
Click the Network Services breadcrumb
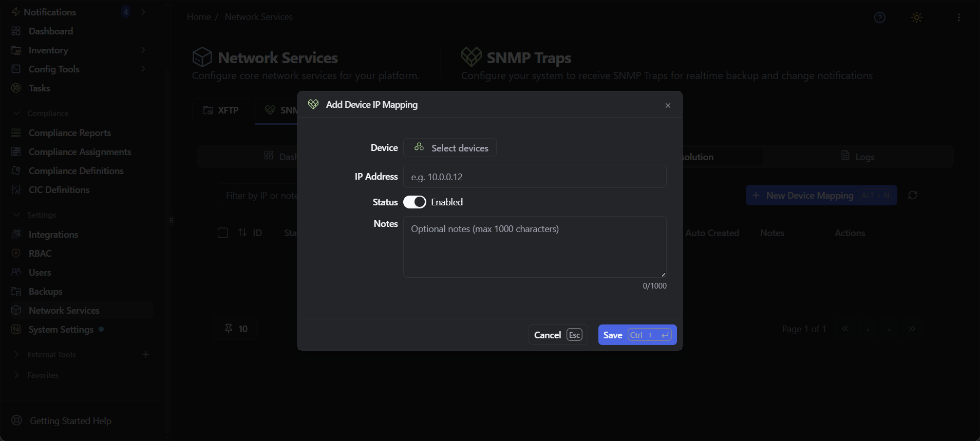point(259,17)
